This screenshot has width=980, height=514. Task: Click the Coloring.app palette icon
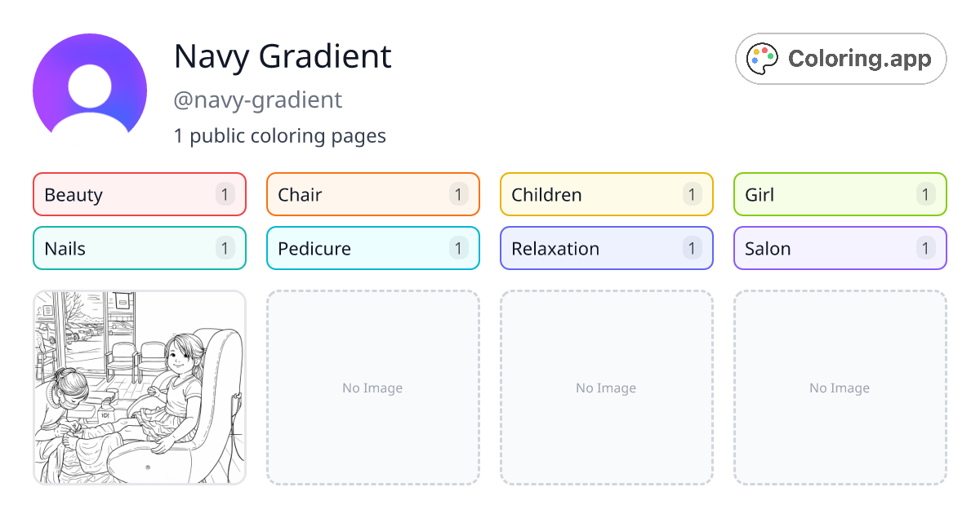click(761, 58)
